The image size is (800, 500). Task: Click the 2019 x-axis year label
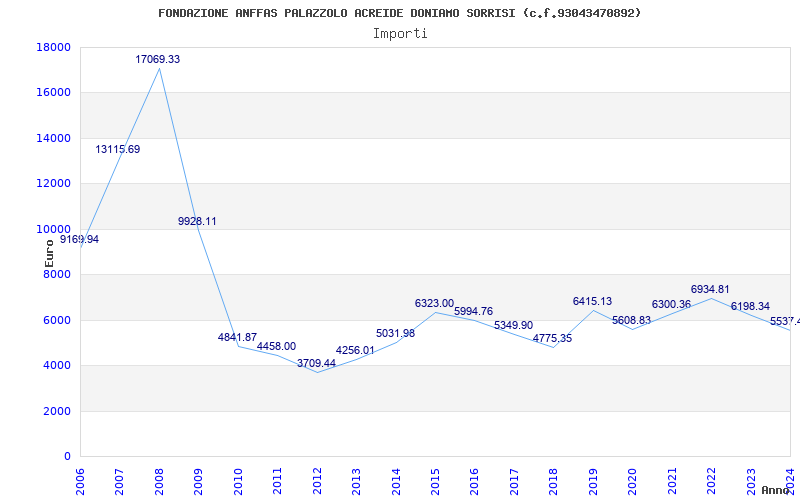pos(593,481)
